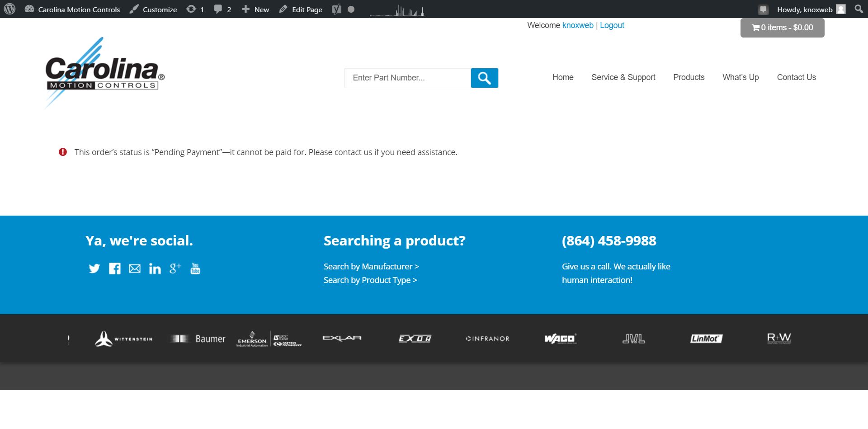Image resolution: width=868 pixels, height=429 pixels.
Task: Click the Logout link
Action: [x=612, y=25]
